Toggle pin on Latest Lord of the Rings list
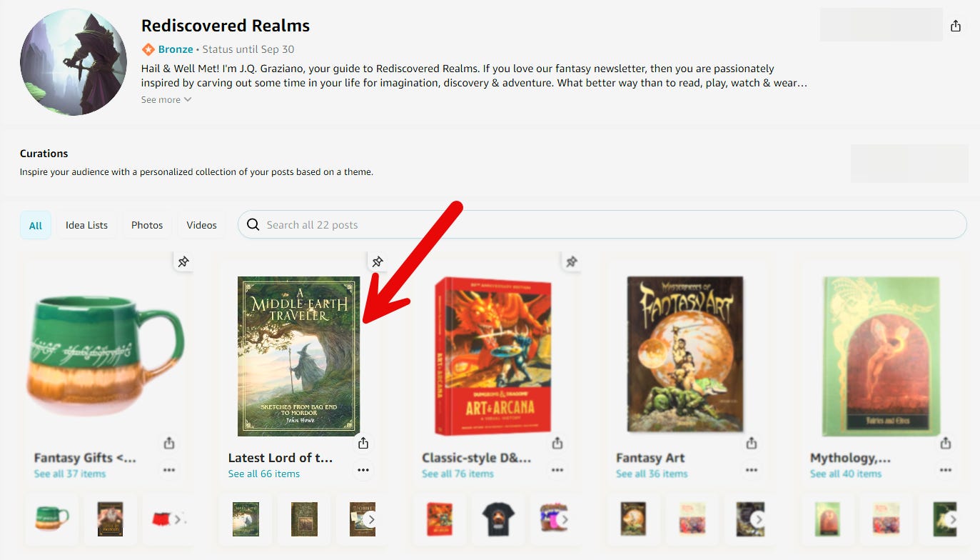The image size is (980, 560). [x=378, y=262]
